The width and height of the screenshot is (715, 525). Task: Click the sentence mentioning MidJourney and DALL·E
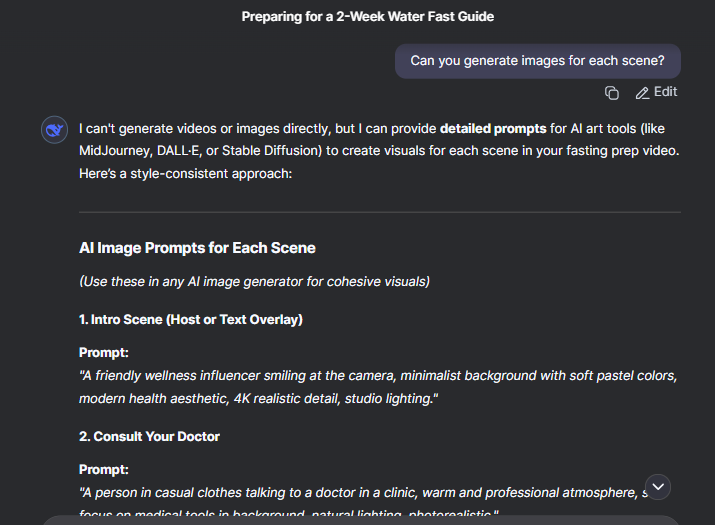pos(379,140)
